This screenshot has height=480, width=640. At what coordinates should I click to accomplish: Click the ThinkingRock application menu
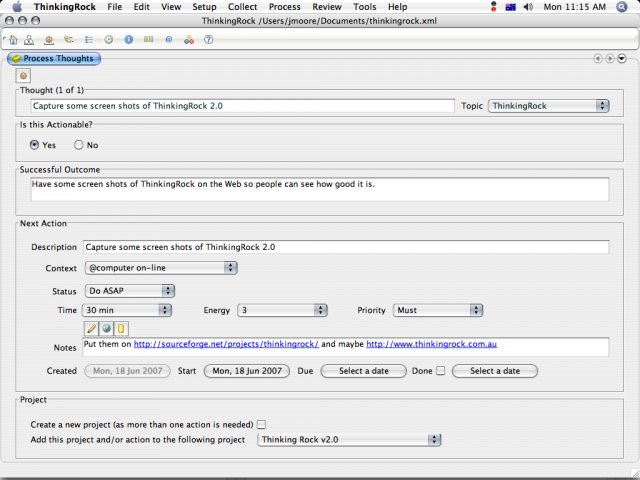[x=65, y=7]
